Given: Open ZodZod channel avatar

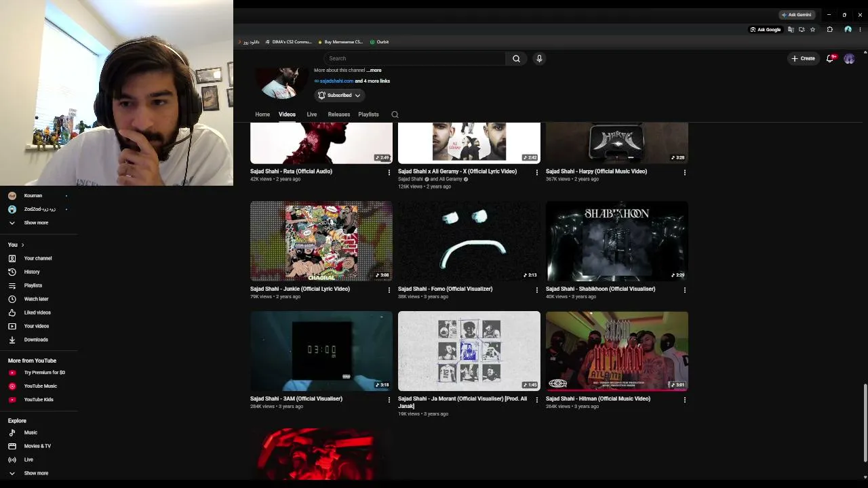Looking at the screenshot, I should point(12,209).
